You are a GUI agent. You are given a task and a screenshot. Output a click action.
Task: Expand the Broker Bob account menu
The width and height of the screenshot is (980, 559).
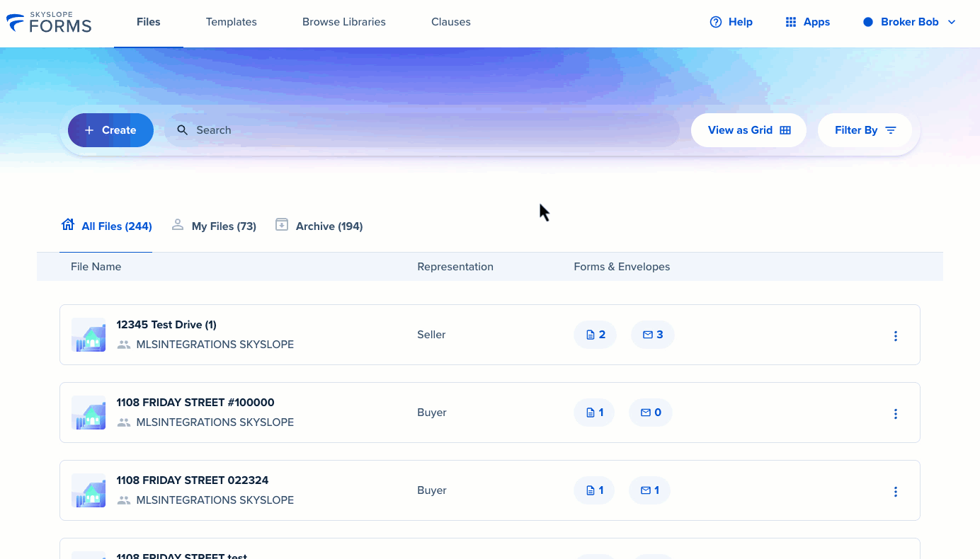pos(910,22)
